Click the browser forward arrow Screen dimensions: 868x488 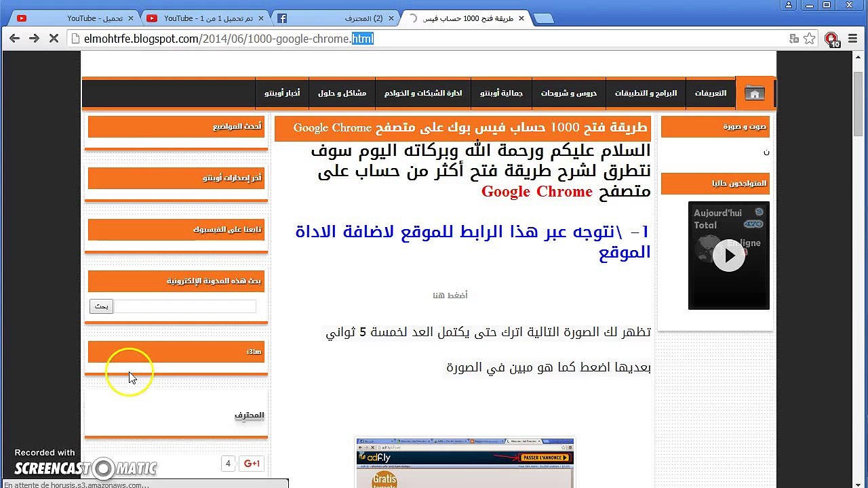[x=34, y=39]
